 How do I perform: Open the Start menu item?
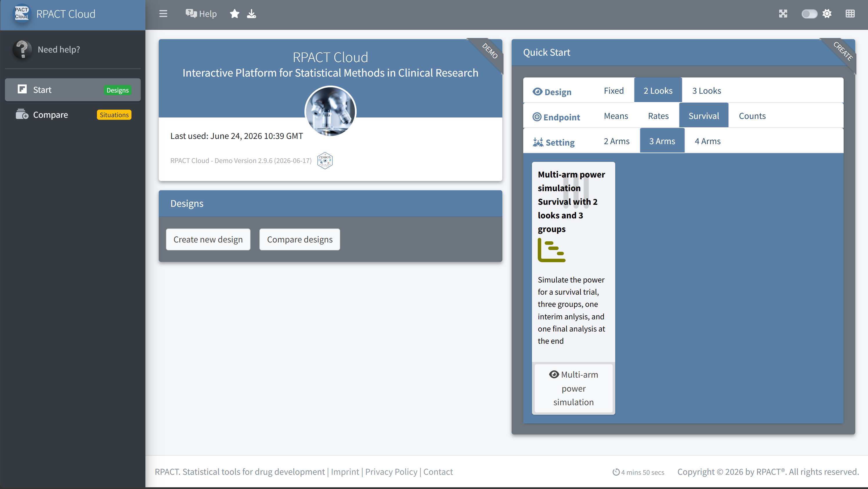coord(73,90)
